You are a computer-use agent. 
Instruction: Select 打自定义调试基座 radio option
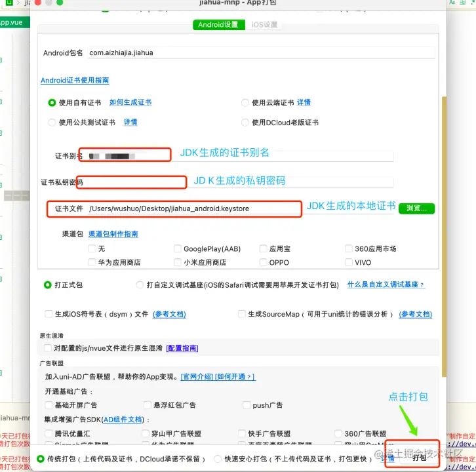(140, 285)
